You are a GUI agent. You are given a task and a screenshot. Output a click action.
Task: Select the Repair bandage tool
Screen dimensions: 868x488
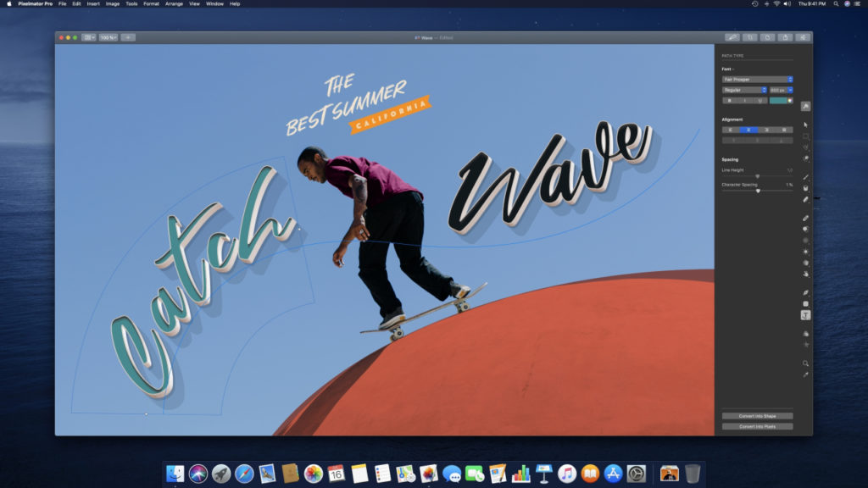pyautogui.click(x=805, y=218)
